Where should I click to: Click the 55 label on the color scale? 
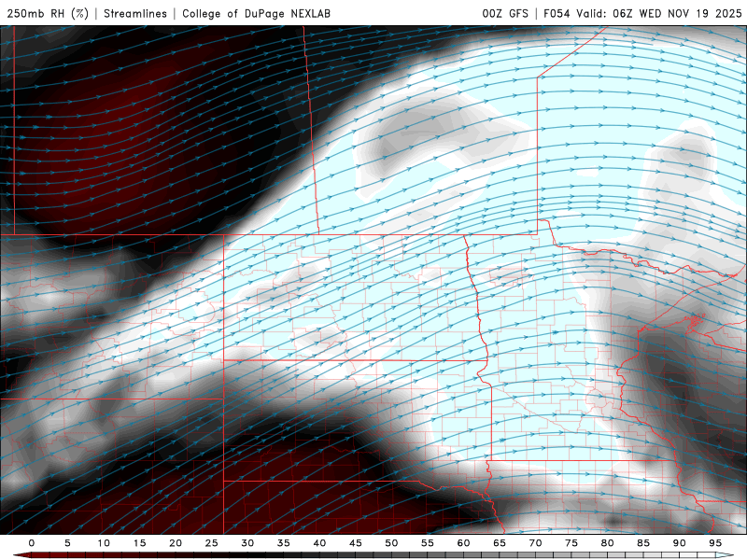[428, 543]
